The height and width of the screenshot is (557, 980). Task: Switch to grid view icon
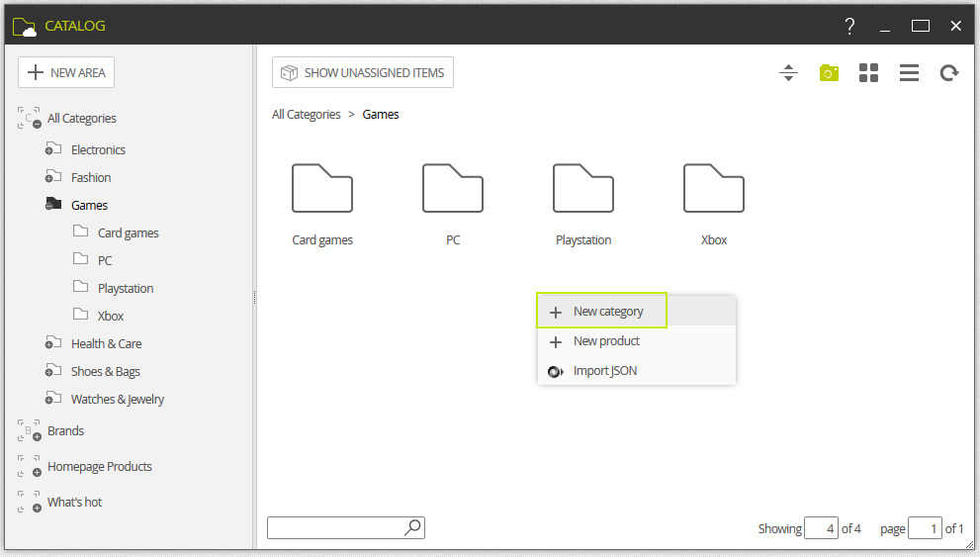(869, 73)
